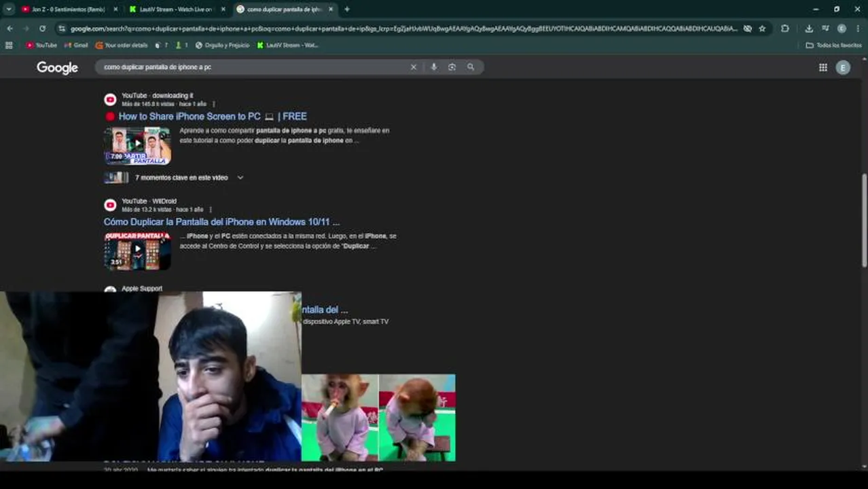Close the Jon Z - 0 Sentimientos tab
This screenshot has height=489, width=868.
115,10
